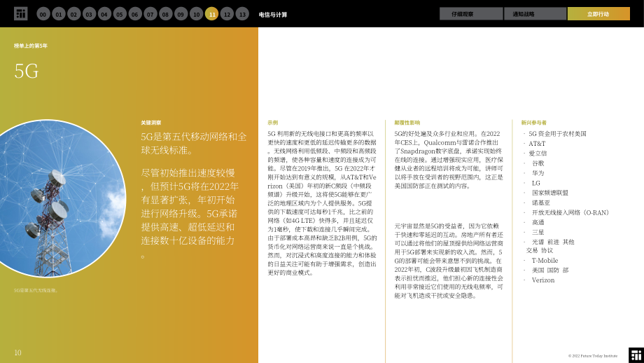Go to chapter 00 circle
The width and height of the screenshot is (644, 363).
(x=43, y=14)
